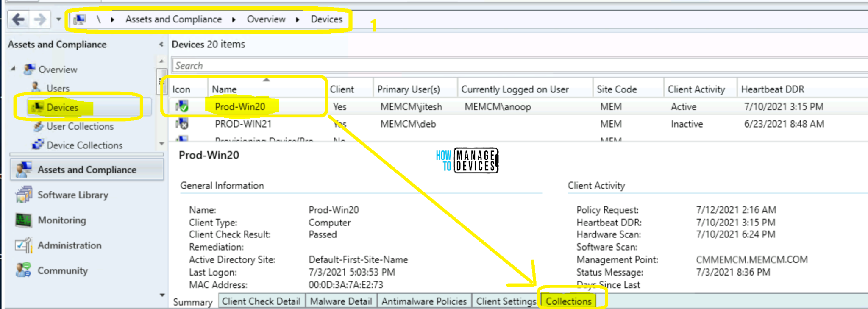This screenshot has height=309, width=868.
Task: Click the Administration workspace icon
Action: point(23,245)
